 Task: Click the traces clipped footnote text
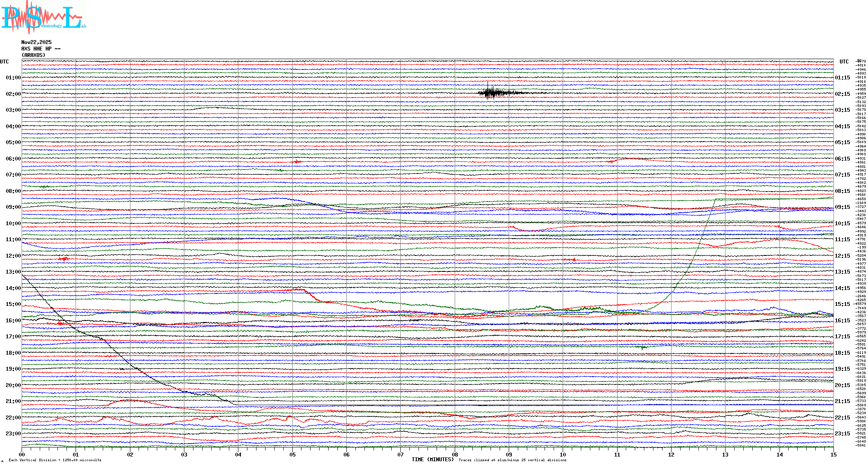[512, 460]
